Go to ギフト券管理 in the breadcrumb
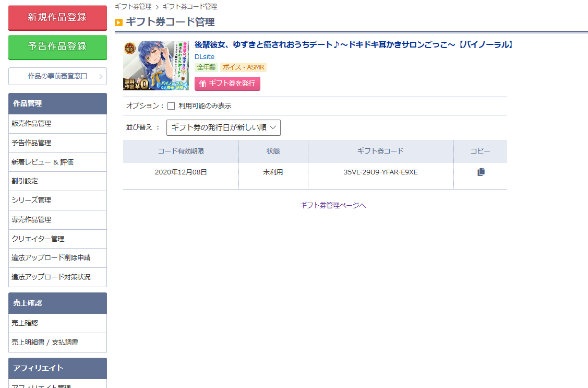Screen dimensions: 588x388 133,7
